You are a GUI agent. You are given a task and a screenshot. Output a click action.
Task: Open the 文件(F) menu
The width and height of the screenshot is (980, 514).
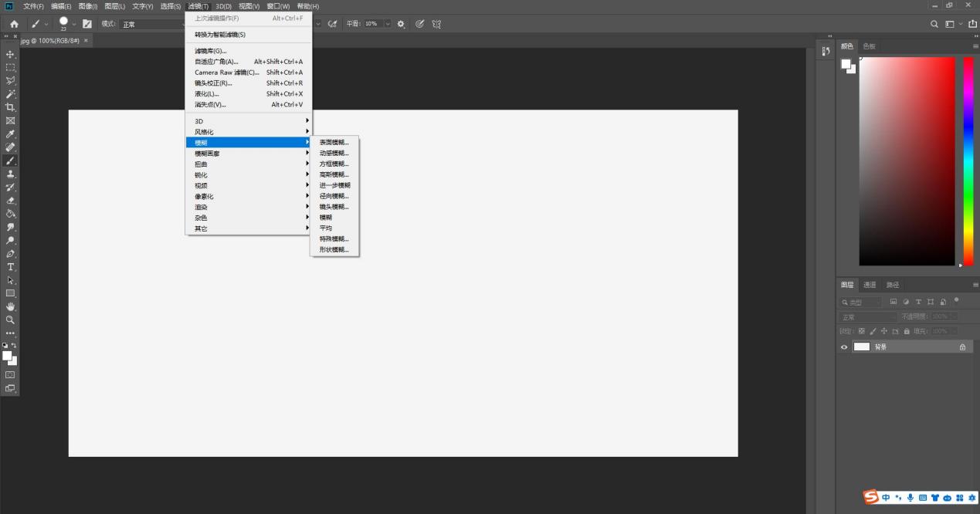coord(34,6)
